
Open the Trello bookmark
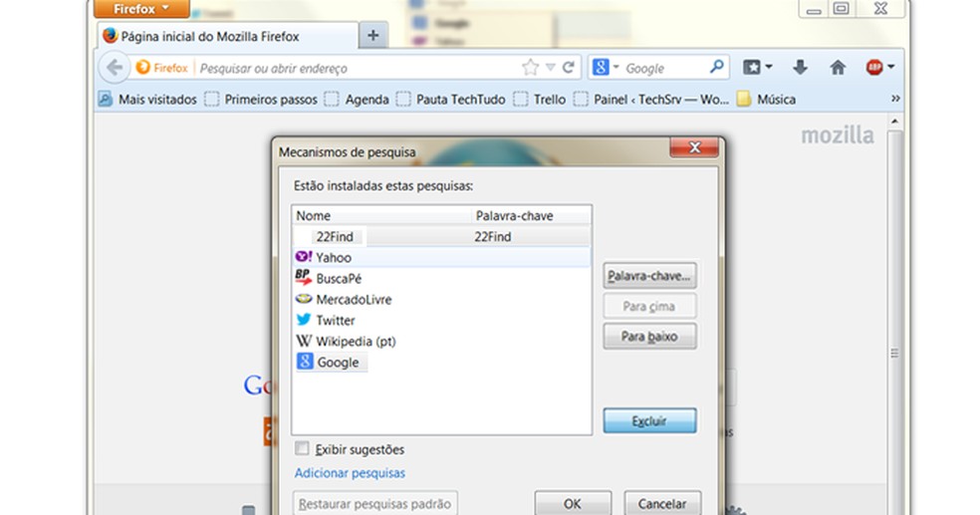[x=540, y=100]
